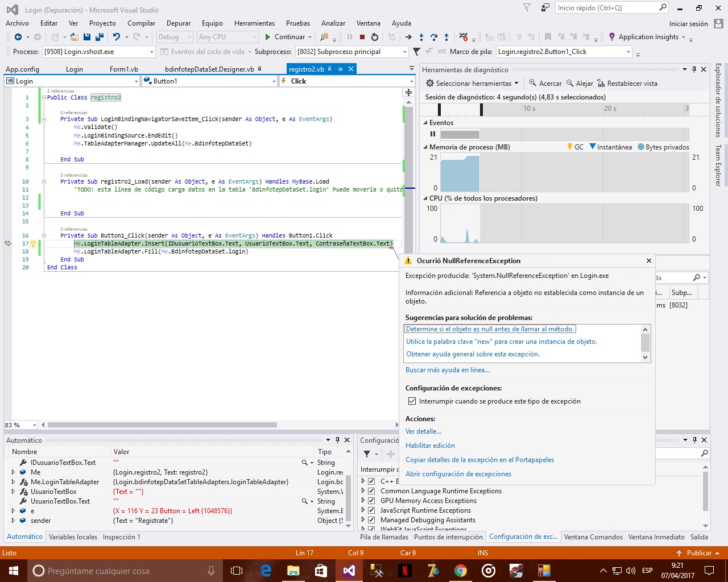Open the Subproceso principal dropdown
This screenshot has height=582, width=728.
[405, 52]
